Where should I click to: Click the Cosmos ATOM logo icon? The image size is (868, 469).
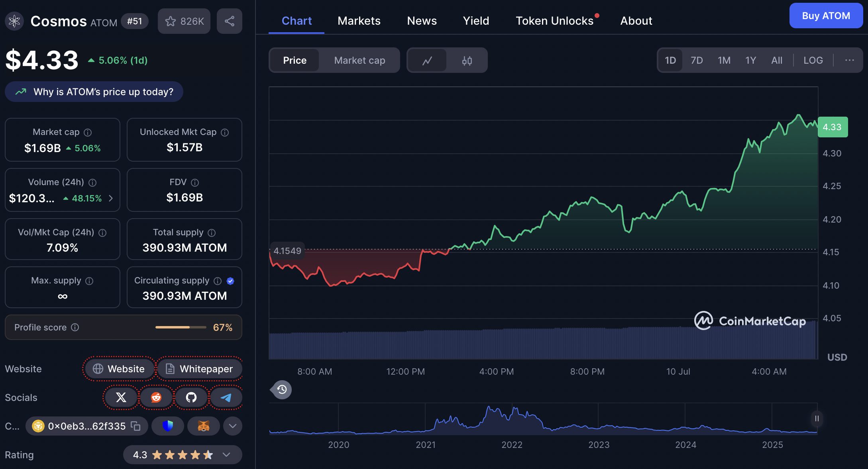coord(14,21)
